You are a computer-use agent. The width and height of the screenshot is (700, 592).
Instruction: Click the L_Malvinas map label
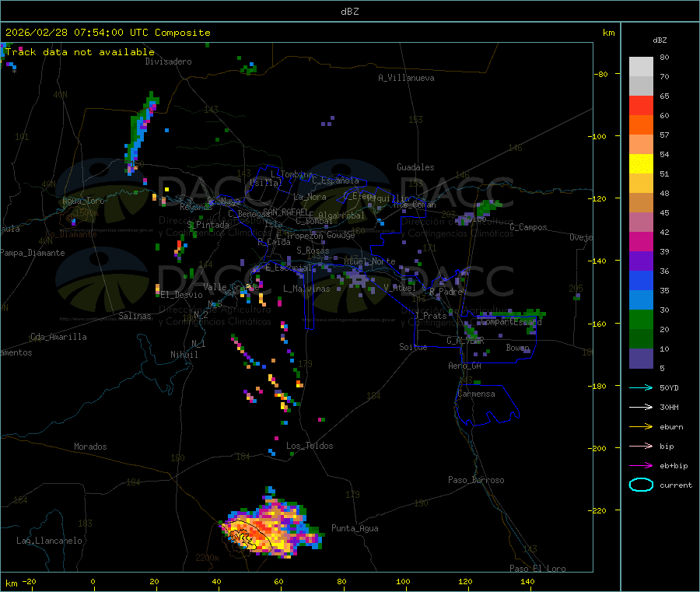[306, 289]
